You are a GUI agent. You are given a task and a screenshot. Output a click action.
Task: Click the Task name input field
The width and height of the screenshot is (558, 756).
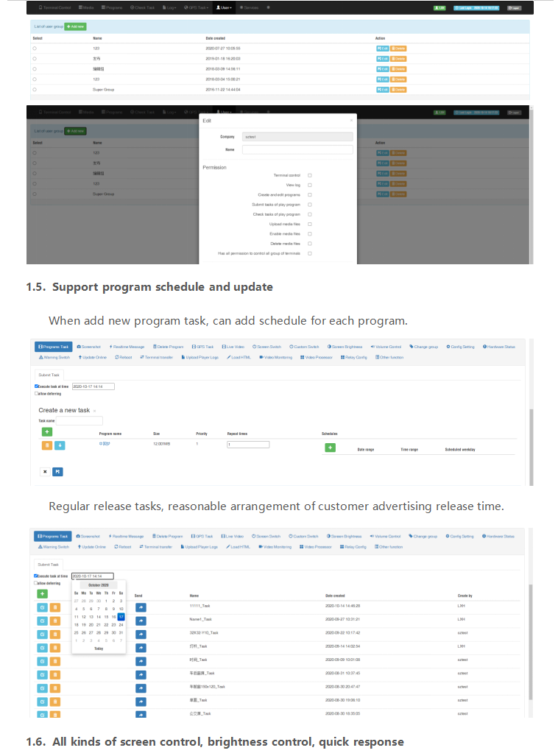point(80,421)
